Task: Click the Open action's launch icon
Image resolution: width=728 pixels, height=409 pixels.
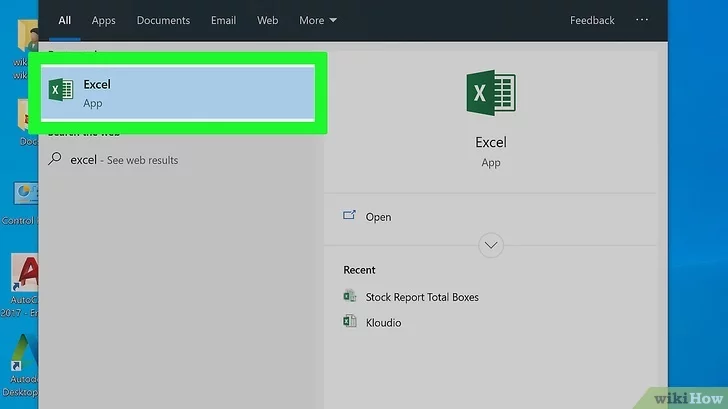Action: (349, 215)
